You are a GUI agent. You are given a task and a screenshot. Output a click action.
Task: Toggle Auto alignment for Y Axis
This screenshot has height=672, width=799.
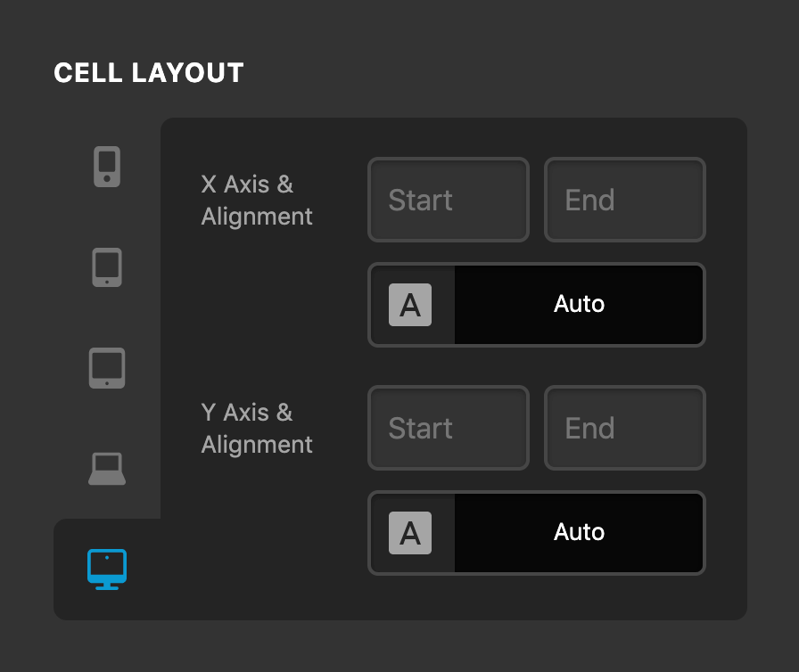[580, 533]
